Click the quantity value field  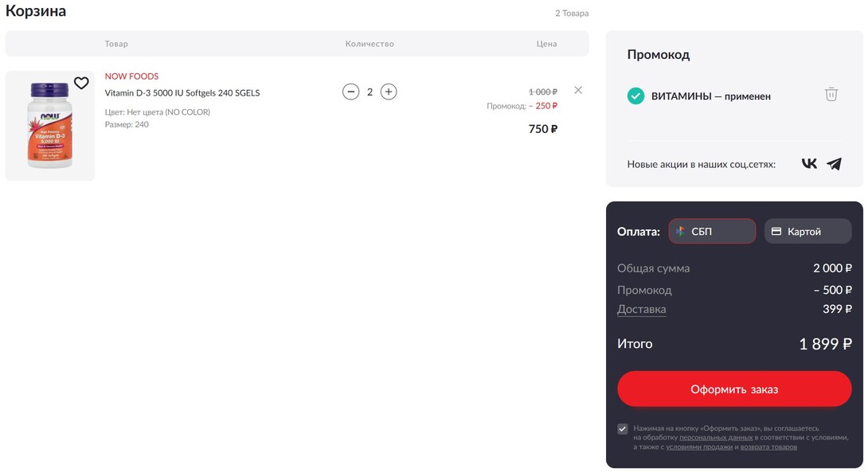[x=369, y=92]
